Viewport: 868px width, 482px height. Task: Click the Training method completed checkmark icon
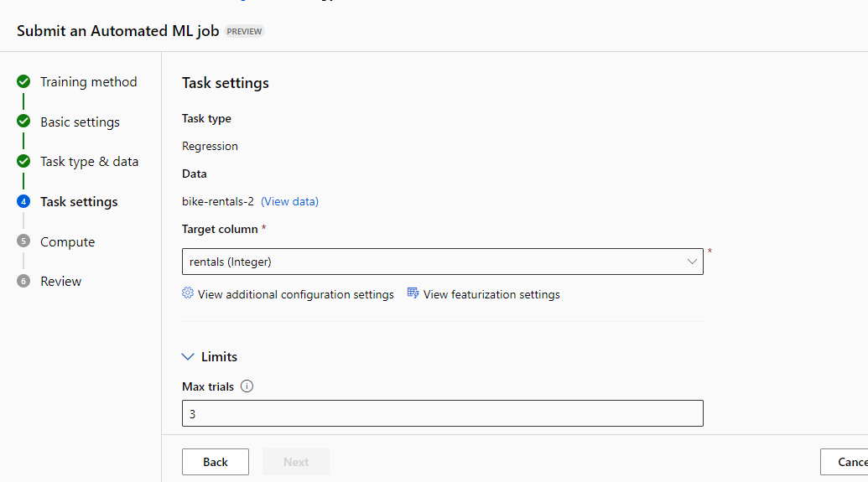23,82
